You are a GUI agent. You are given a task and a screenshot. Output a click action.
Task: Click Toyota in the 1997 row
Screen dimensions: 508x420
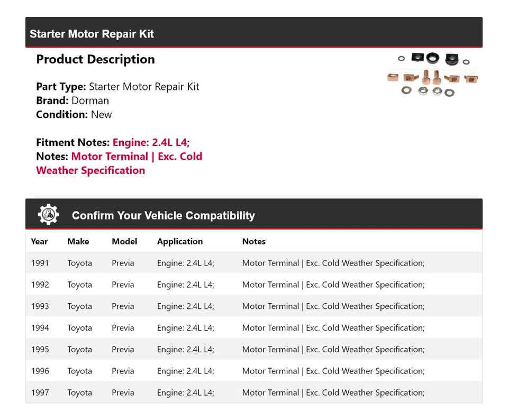[80, 393]
